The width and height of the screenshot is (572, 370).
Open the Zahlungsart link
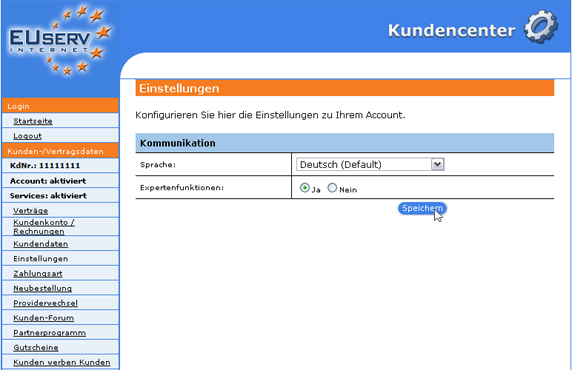coord(38,273)
